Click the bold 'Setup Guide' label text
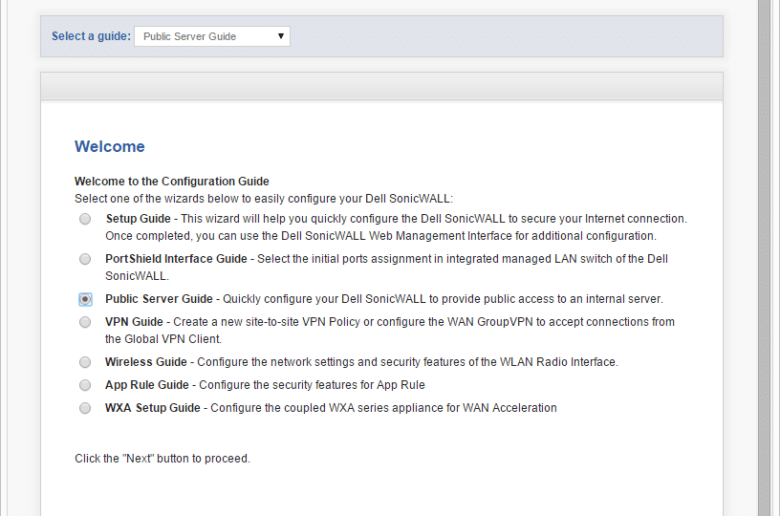Viewport: 780px width, 516px height. pyautogui.click(x=138, y=219)
